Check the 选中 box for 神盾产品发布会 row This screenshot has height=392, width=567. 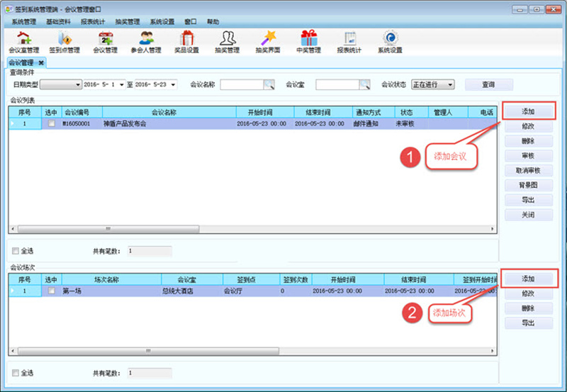51,123
